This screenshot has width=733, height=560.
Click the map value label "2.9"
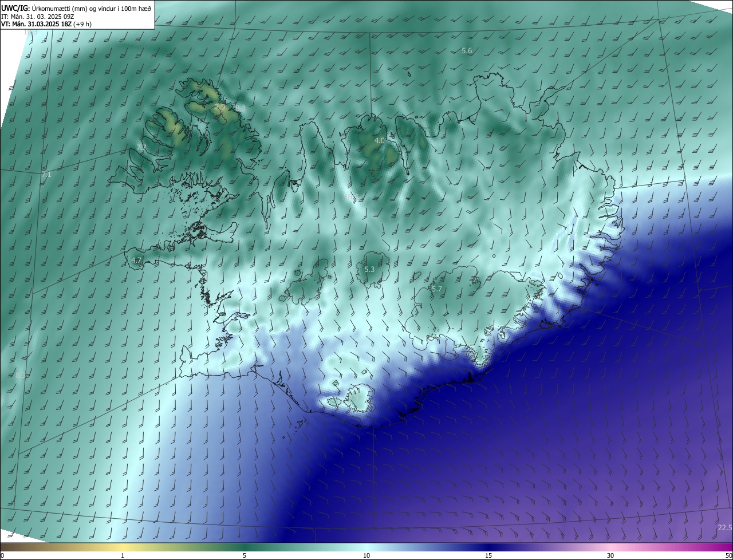[220, 107]
